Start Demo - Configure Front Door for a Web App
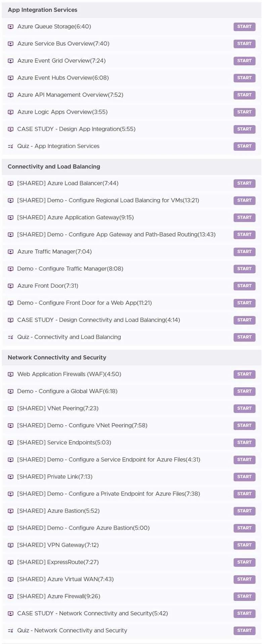 (245, 303)
